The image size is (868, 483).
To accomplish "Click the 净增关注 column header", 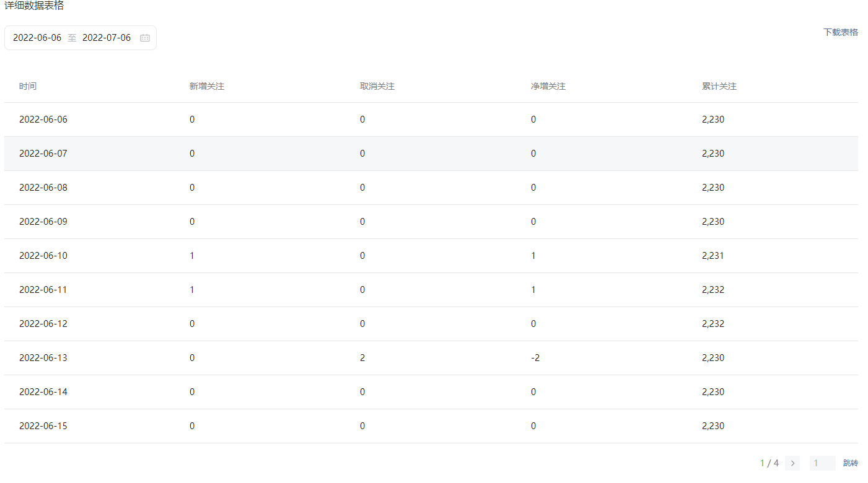I will tap(548, 86).
